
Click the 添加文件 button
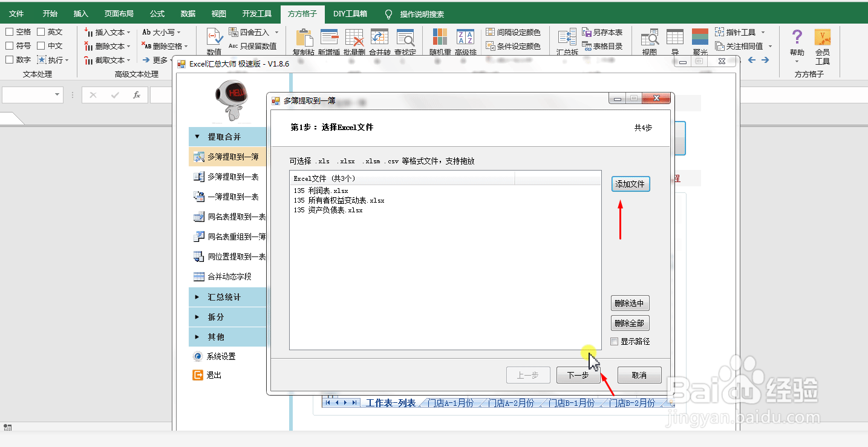(x=630, y=184)
